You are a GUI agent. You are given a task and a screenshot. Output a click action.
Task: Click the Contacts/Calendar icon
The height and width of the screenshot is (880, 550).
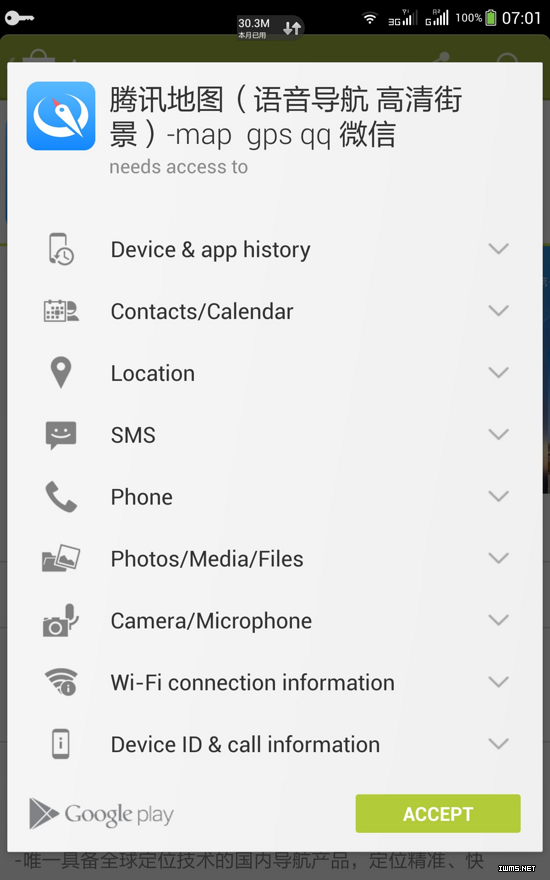pos(61,311)
